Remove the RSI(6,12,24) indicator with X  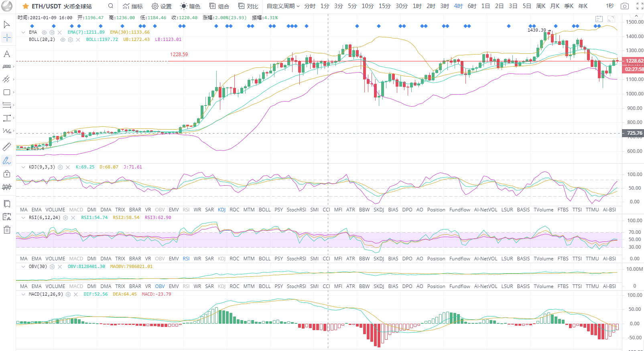(73, 218)
